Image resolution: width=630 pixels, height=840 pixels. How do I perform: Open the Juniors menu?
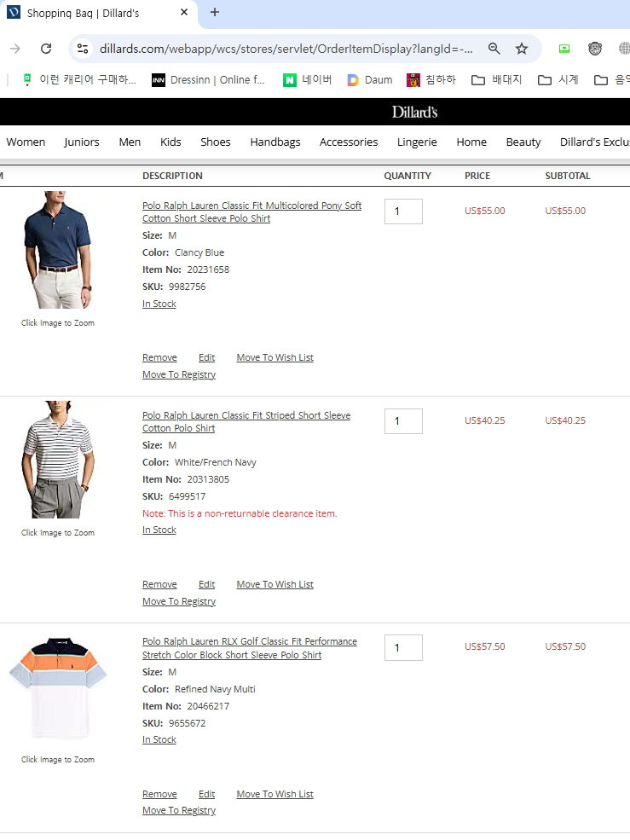[82, 142]
